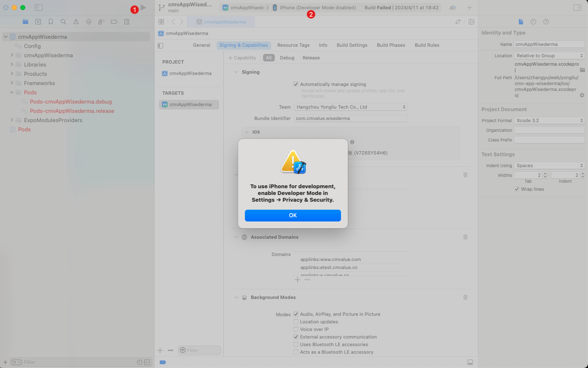The image size is (588, 368).
Task: Open the Debug navigator
Action: pos(101,21)
